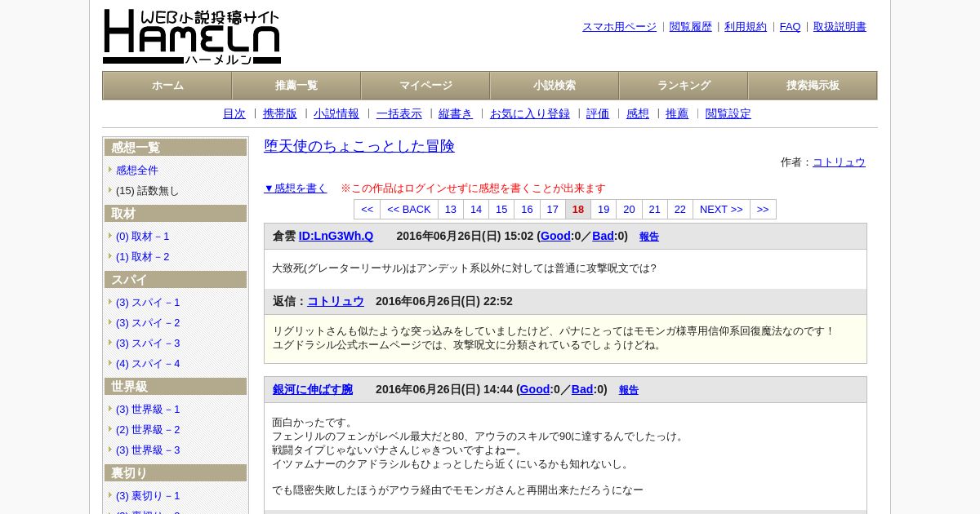The image size is (980, 514).
Task: Click ▼感想を書く link
Action: point(296,188)
